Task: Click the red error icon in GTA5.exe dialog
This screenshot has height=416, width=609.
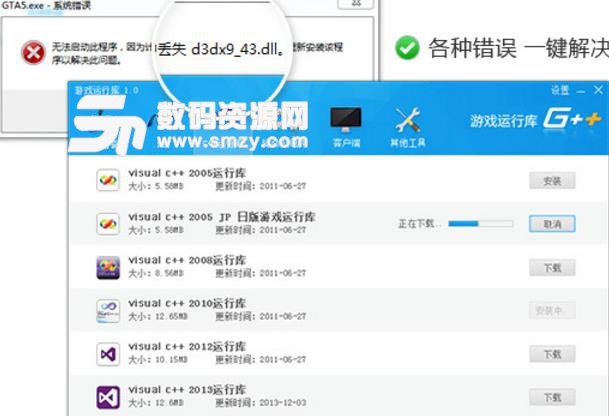Action: (x=33, y=52)
